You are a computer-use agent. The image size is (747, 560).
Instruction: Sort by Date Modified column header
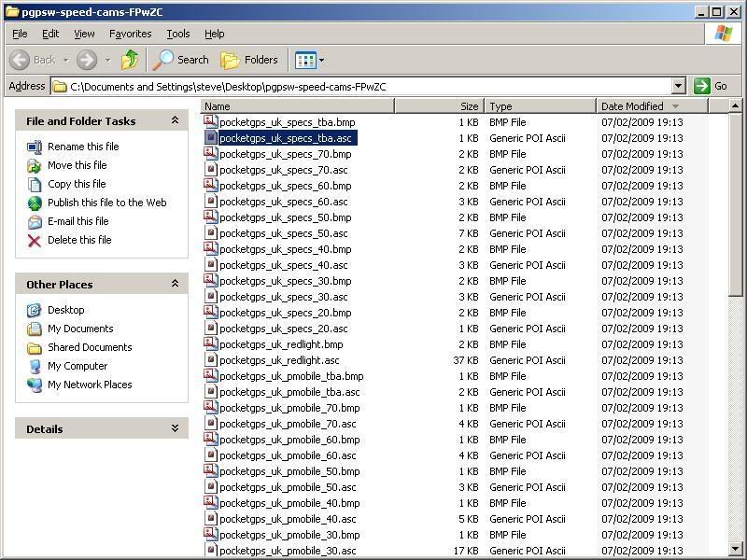click(653, 106)
